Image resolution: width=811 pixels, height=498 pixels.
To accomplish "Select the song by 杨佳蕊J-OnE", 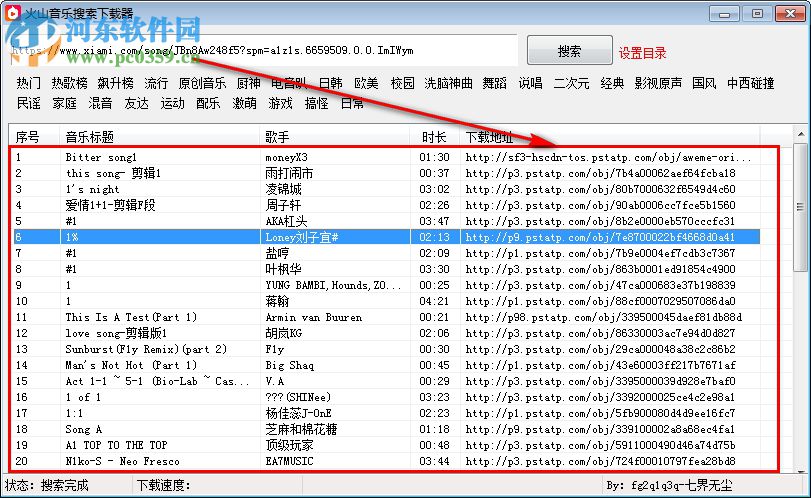I will [x=387, y=414].
